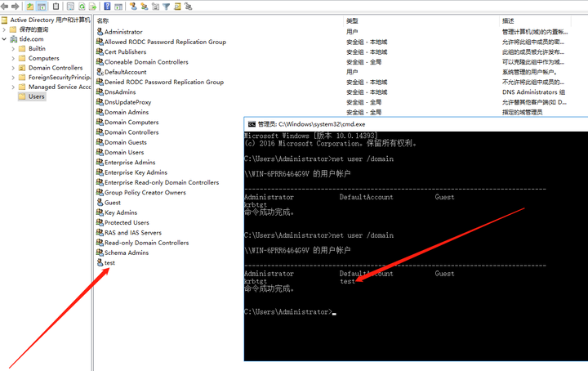Click the green Refresh toolbar icon
This screenshot has height=371, width=588.
click(82, 7)
